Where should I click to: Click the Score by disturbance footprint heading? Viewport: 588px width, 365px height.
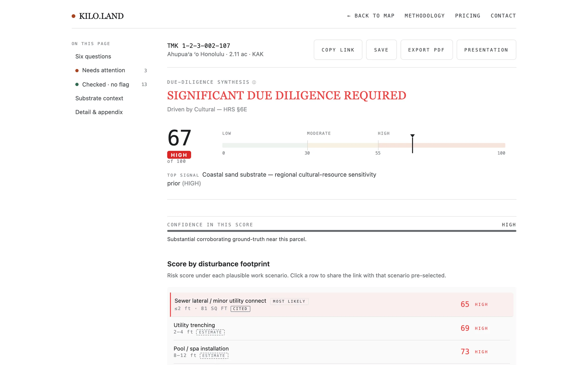pos(218,264)
